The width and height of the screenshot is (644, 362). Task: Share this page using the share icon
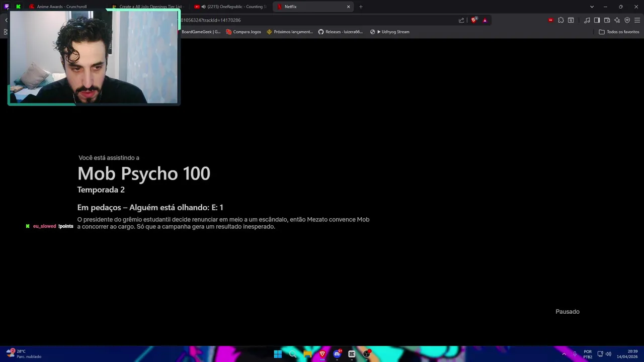pyautogui.click(x=461, y=20)
